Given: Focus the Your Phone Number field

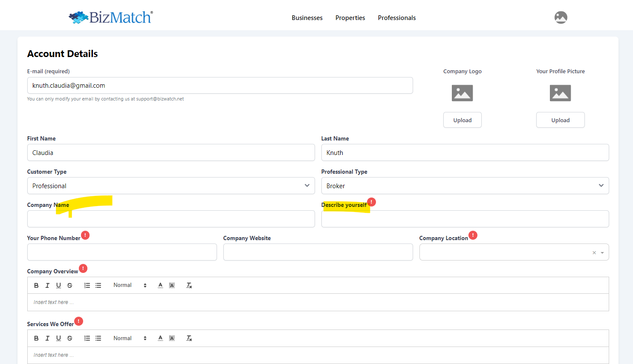Looking at the screenshot, I should click(122, 252).
